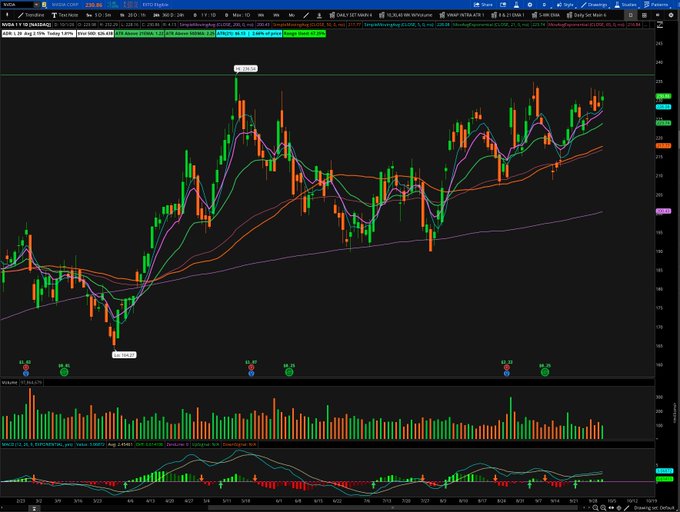Switch to the 5D:5m timeframe
Screen dimensions: 680x512
(99, 15)
